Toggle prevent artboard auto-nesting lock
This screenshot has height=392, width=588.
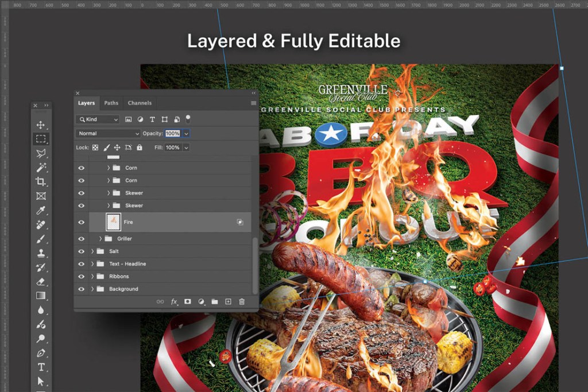[128, 148]
